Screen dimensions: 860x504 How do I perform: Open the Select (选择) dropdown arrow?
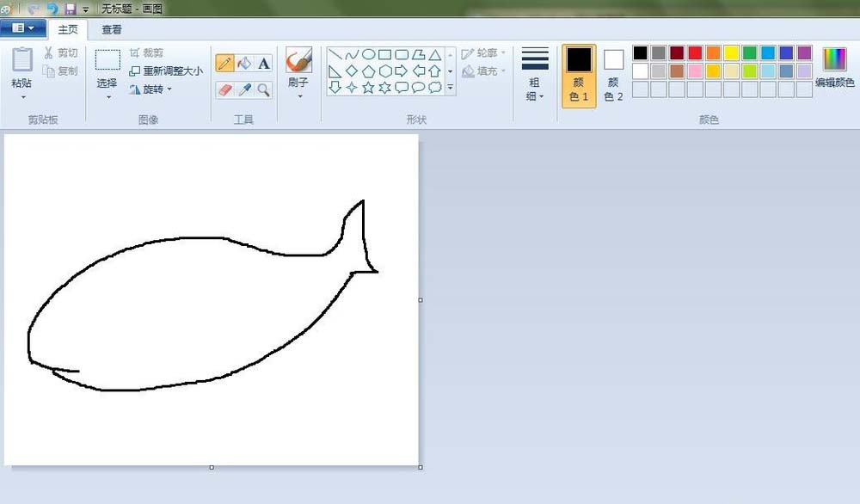(x=108, y=98)
